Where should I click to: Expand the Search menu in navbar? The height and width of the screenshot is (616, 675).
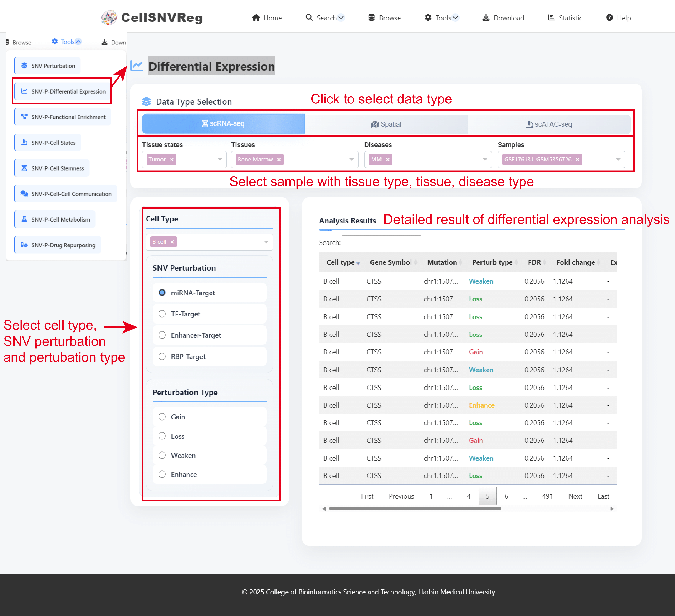(x=325, y=18)
